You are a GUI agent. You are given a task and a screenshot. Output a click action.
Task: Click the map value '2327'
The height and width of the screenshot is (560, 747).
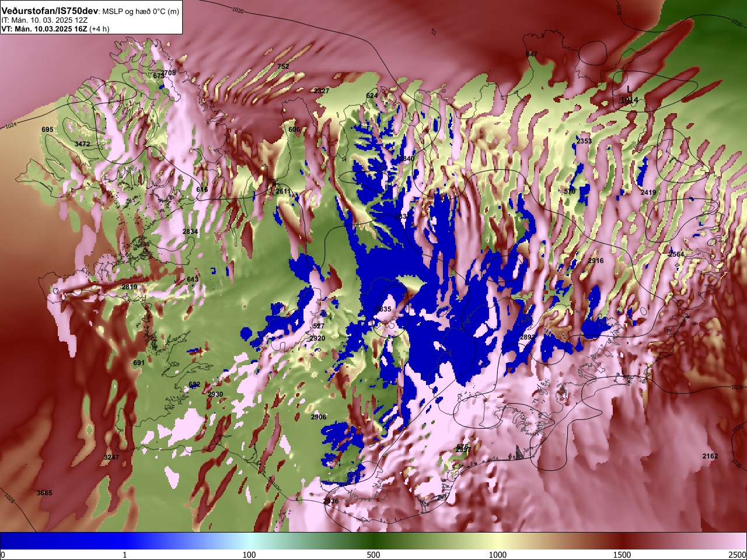click(322, 91)
